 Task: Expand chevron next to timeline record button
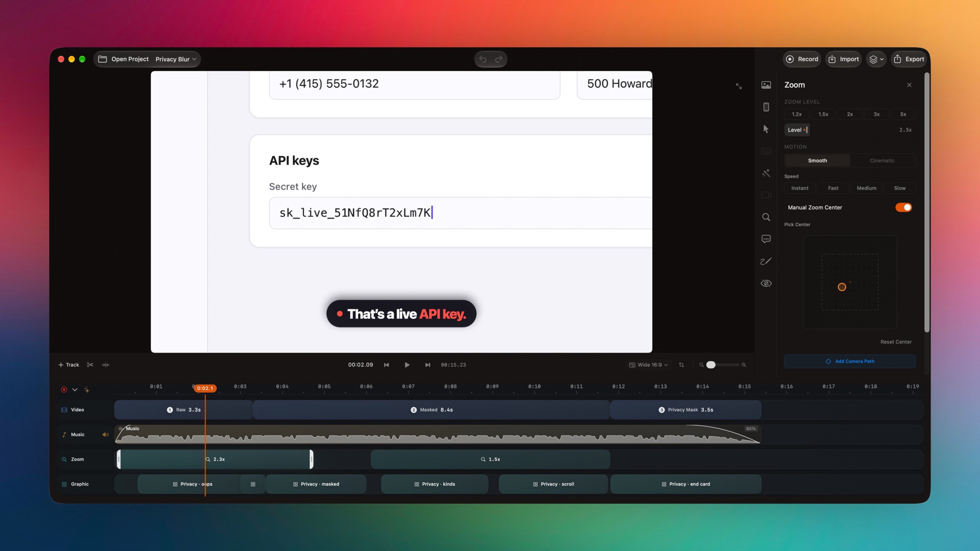pos(75,390)
